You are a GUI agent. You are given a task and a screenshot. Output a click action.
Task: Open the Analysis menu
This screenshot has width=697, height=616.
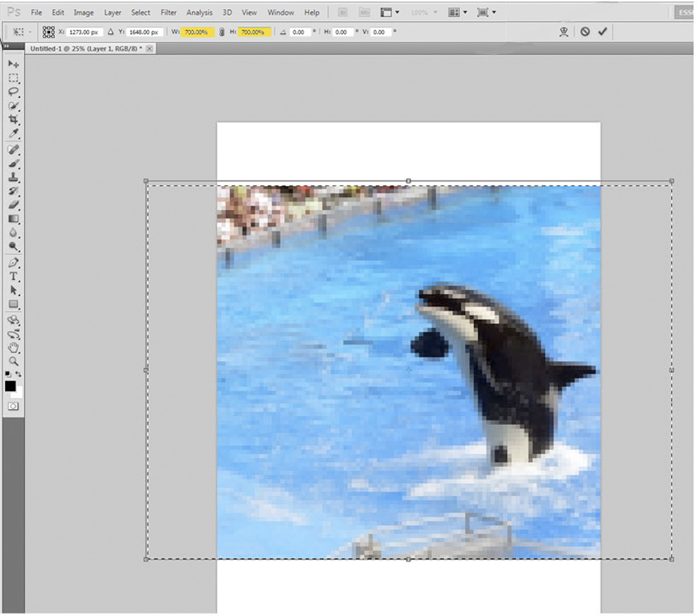coord(199,13)
